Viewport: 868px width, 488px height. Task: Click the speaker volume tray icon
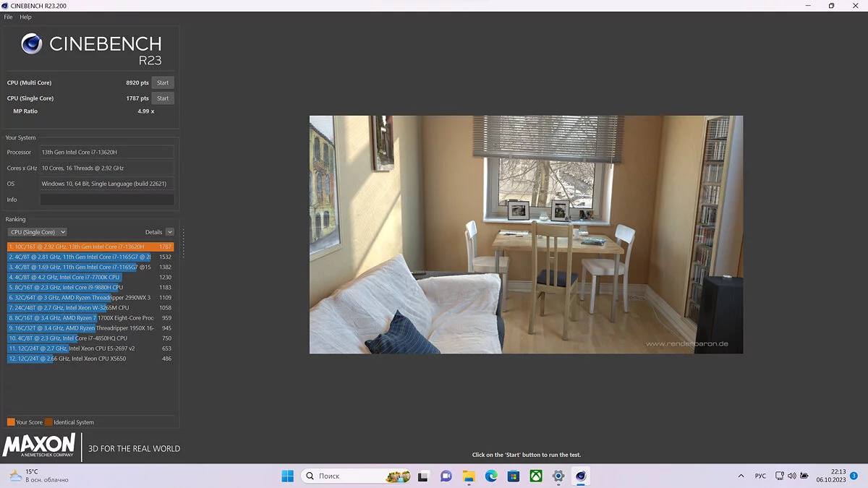tap(791, 476)
